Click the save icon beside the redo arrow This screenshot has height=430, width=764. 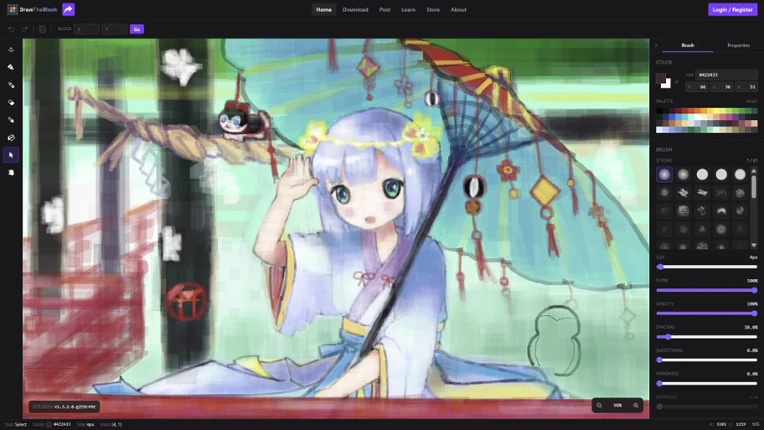click(x=42, y=29)
